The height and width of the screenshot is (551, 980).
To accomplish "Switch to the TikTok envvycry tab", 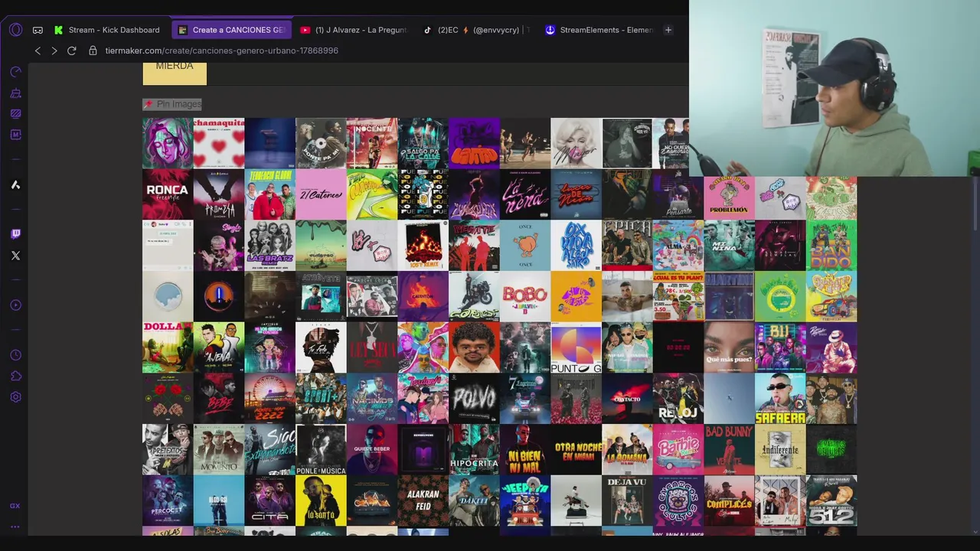I will 476,30.
